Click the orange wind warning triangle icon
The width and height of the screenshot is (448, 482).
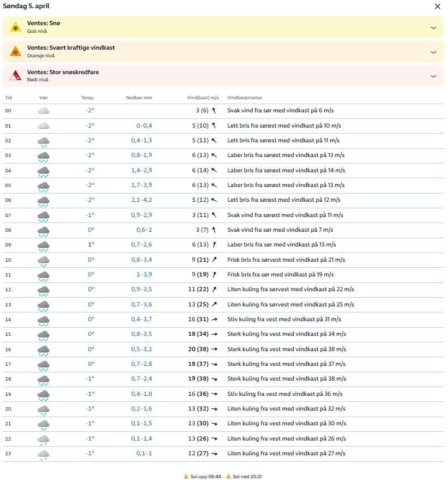(16, 52)
